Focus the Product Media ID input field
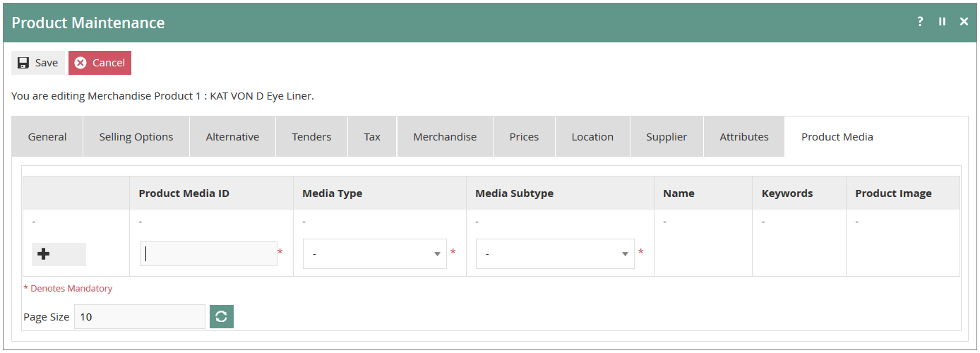Image resolution: width=980 pixels, height=353 pixels. point(208,254)
